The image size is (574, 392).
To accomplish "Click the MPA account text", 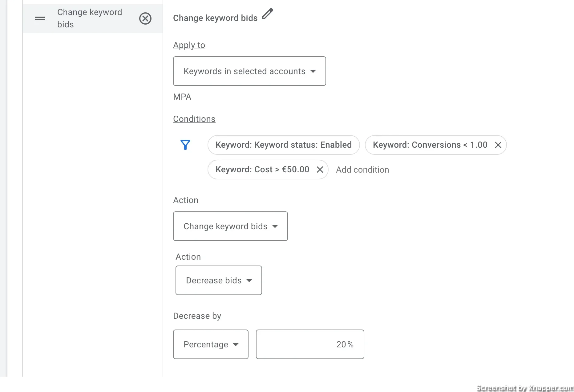I will click(x=182, y=97).
